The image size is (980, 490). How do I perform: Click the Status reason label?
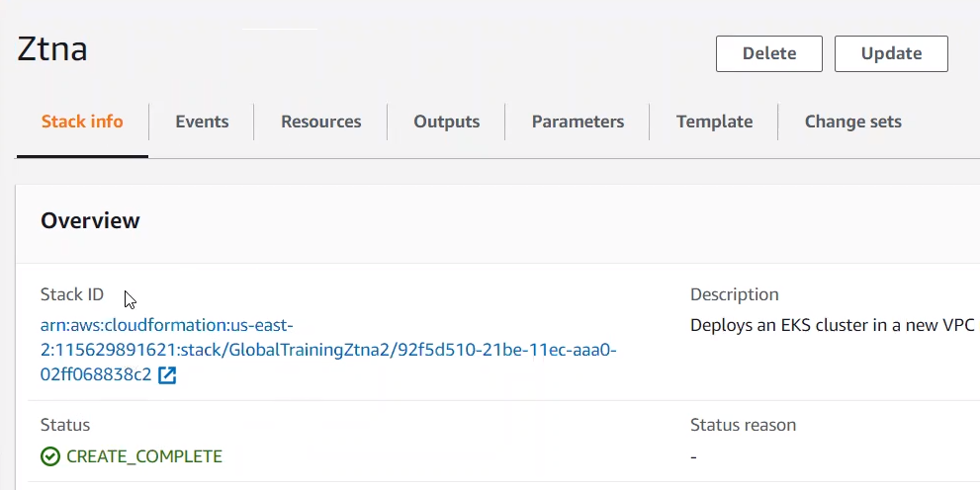pyautogui.click(x=743, y=425)
